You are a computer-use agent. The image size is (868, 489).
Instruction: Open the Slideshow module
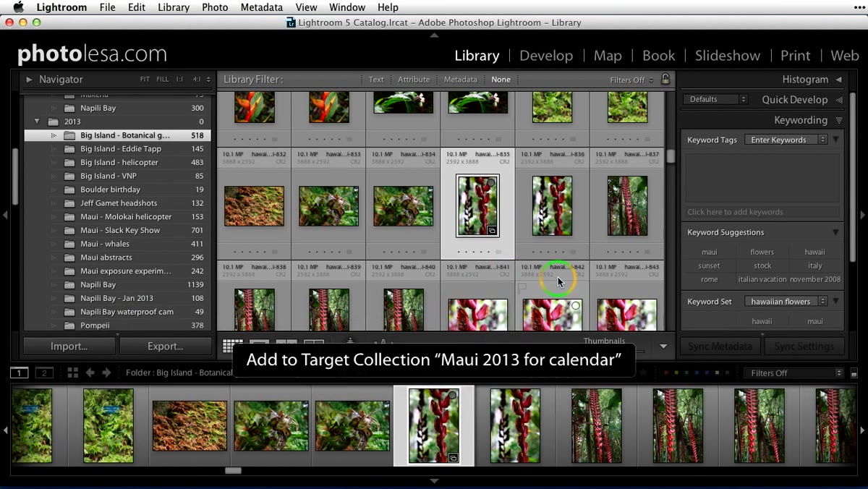click(728, 56)
